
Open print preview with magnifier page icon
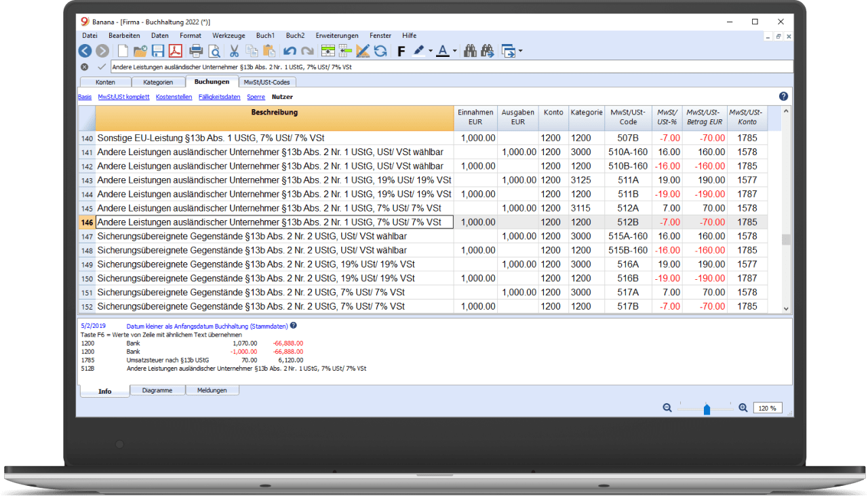pyautogui.click(x=214, y=51)
